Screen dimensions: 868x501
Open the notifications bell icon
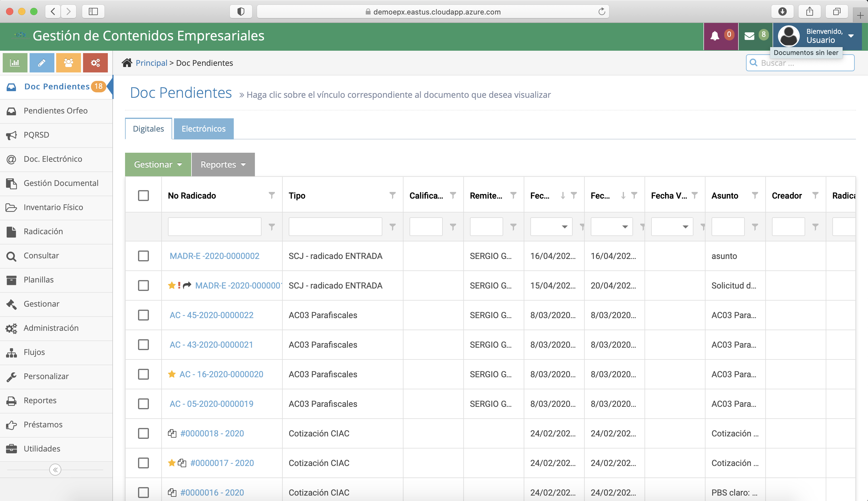pyautogui.click(x=715, y=36)
